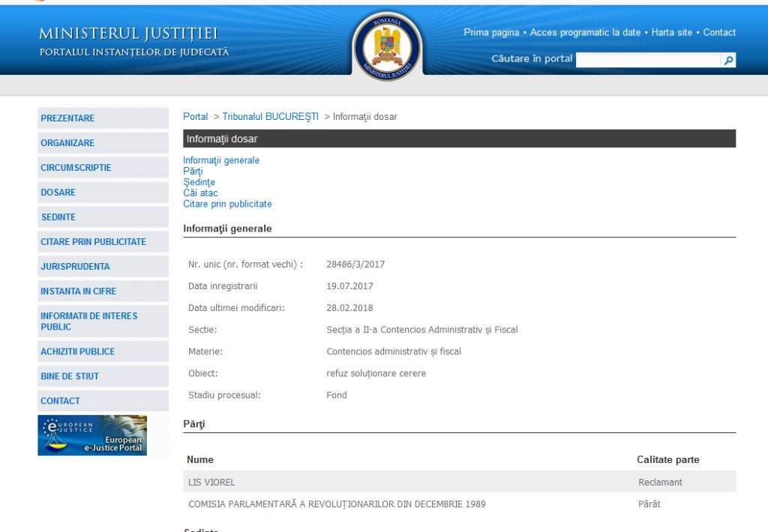
Task: Jump to Căi atac section link
Action: pos(200,193)
